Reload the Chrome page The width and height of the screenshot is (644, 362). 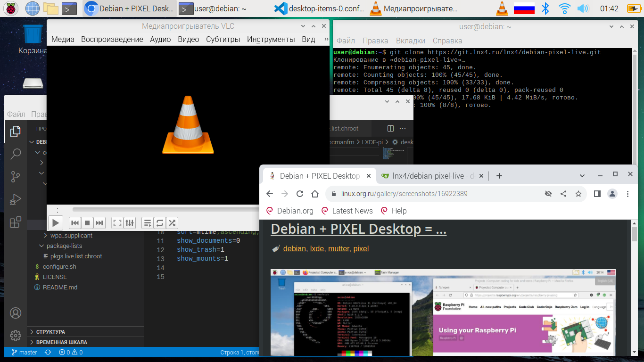click(300, 194)
